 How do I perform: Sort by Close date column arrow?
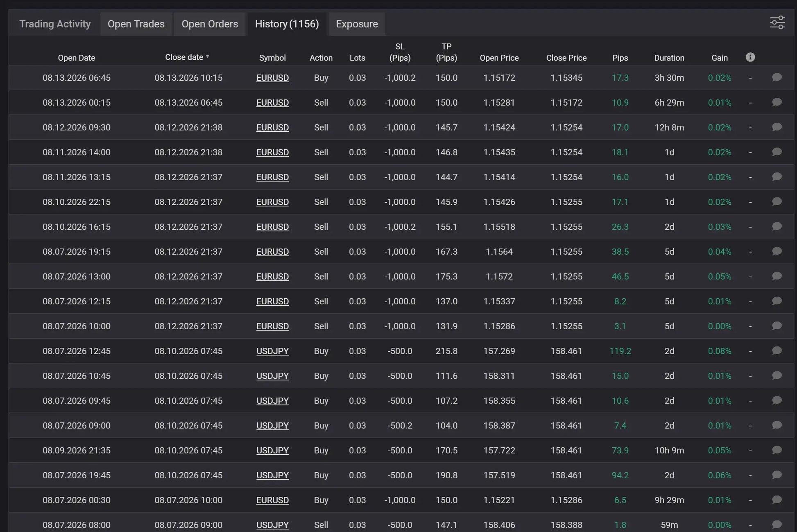click(x=208, y=57)
